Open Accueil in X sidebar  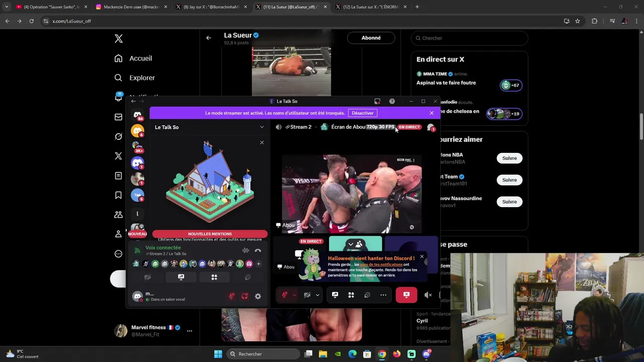point(133,58)
